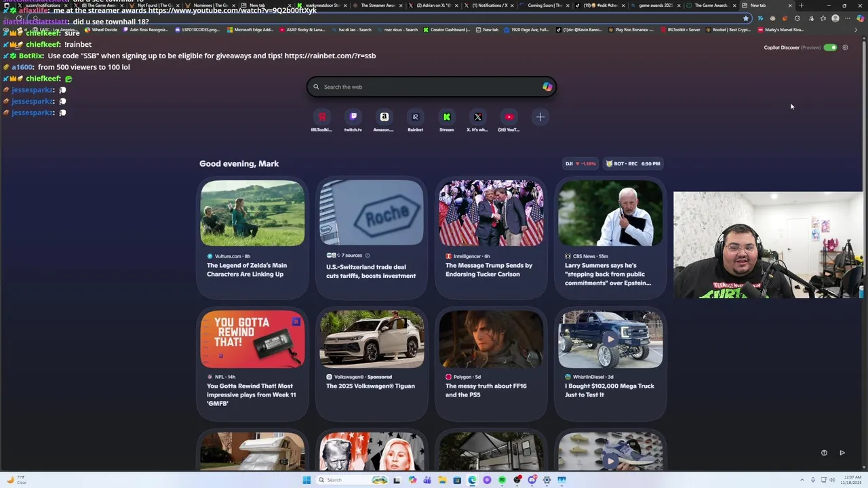
Task: Open the IRLToolkit quick link shortcut
Action: 321,121
